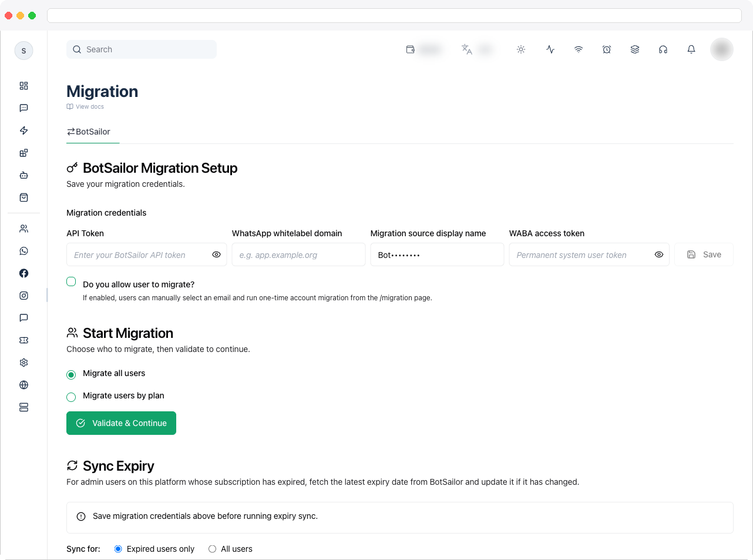Open the settings gear icon in sidebar
The height and width of the screenshot is (560, 753).
[23, 363]
